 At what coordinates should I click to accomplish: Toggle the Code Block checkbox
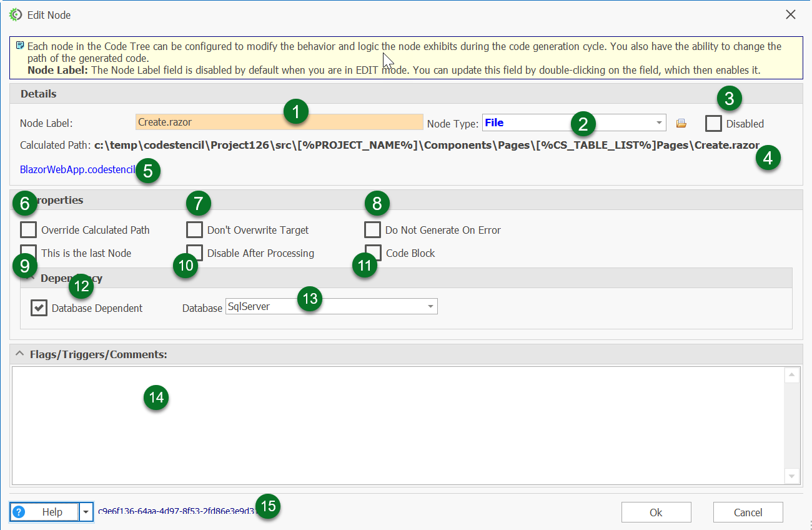pyautogui.click(x=373, y=253)
